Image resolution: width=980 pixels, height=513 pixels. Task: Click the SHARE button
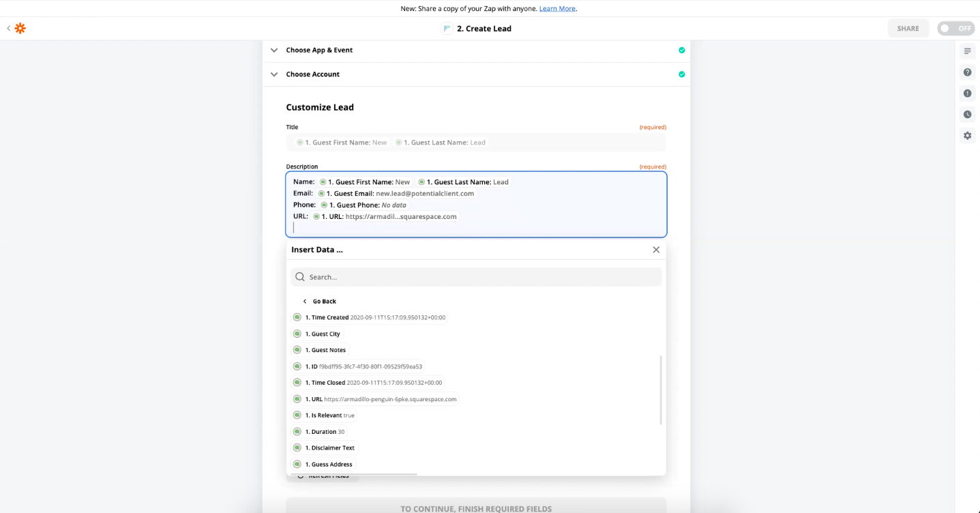coord(908,29)
